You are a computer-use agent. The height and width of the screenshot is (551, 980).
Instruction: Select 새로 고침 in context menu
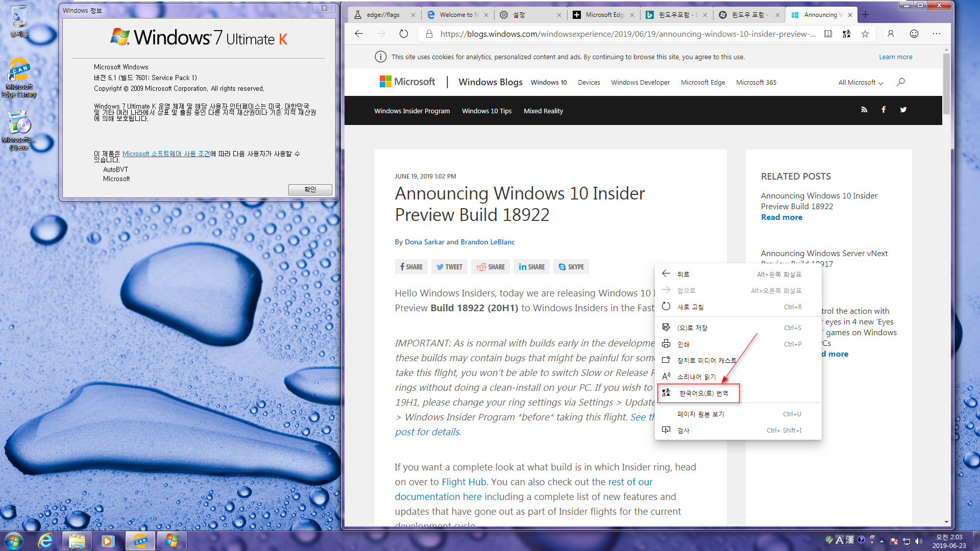coord(739,307)
